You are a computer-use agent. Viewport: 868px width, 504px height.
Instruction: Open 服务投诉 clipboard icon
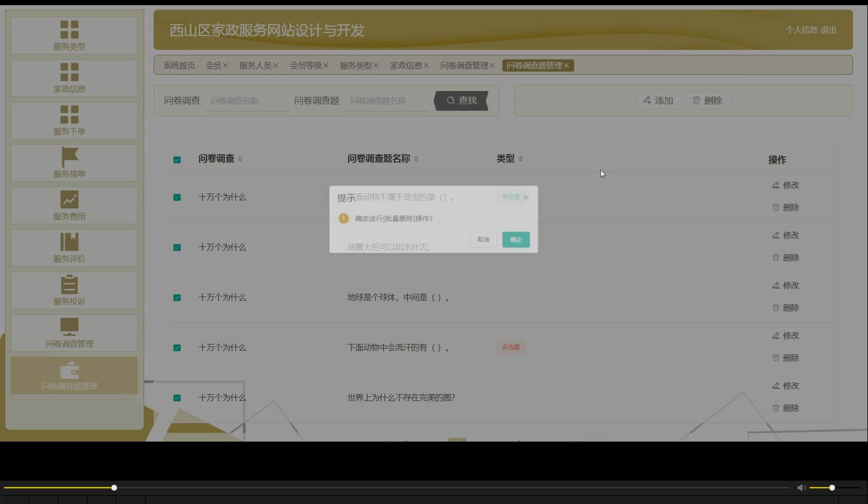coord(69,284)
